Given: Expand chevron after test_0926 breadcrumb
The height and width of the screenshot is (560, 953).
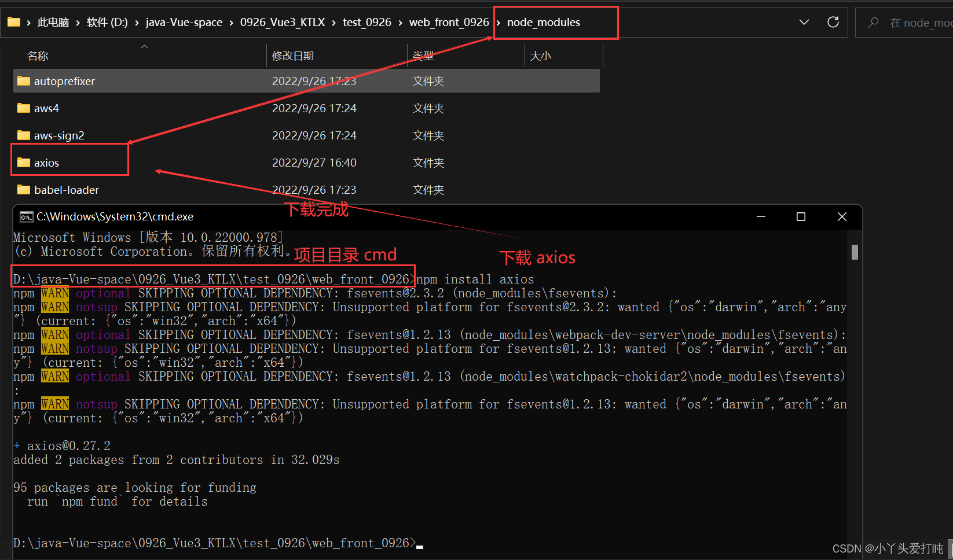Looking at the screenshot, I should pyautogui.click(x=400, y=23).
